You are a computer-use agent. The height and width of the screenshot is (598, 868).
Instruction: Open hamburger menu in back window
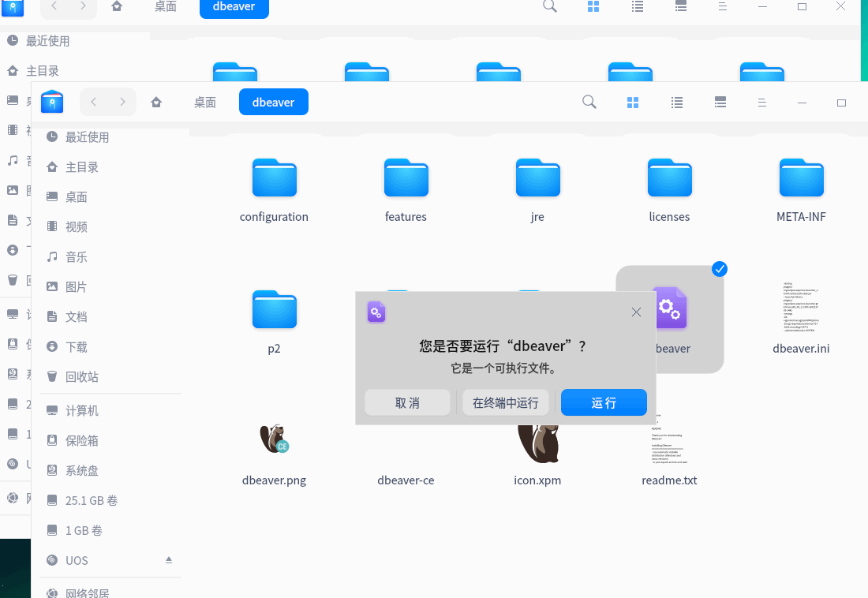(x=722, y=6)
